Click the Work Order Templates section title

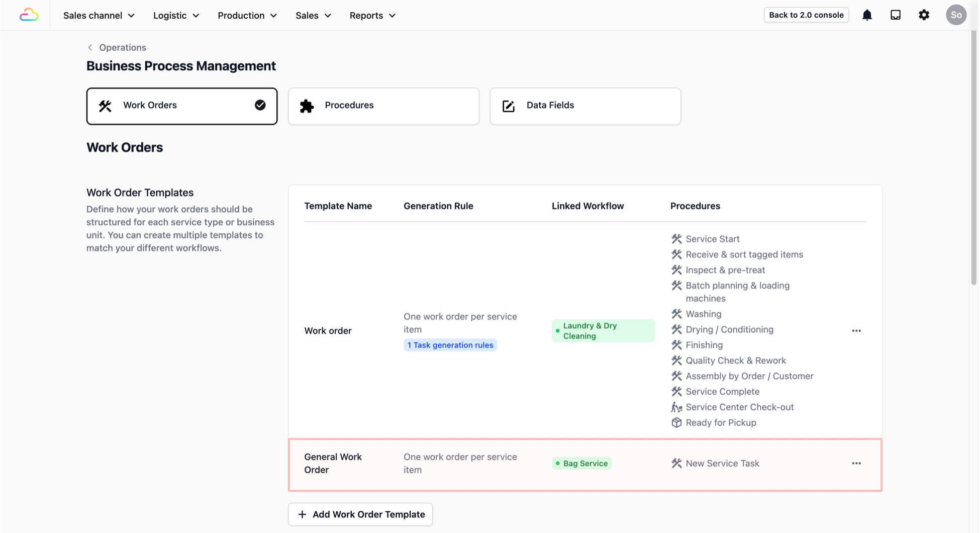[140, 193]
